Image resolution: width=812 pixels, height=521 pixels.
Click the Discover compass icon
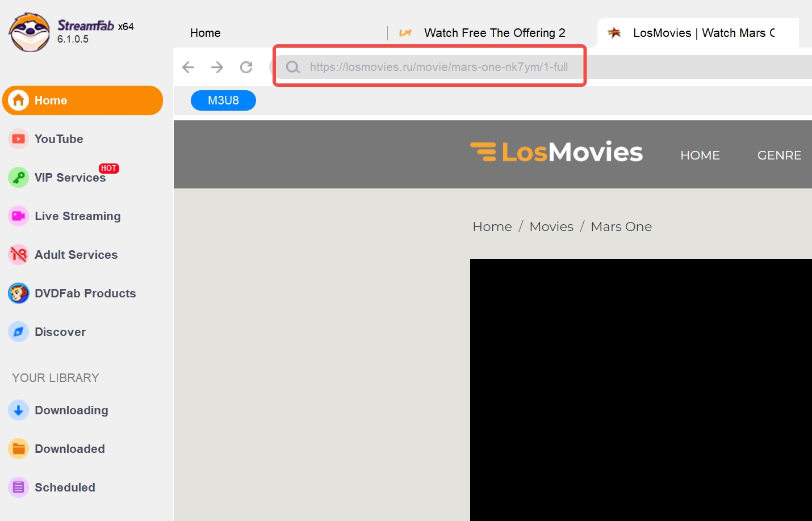point(18,332)
